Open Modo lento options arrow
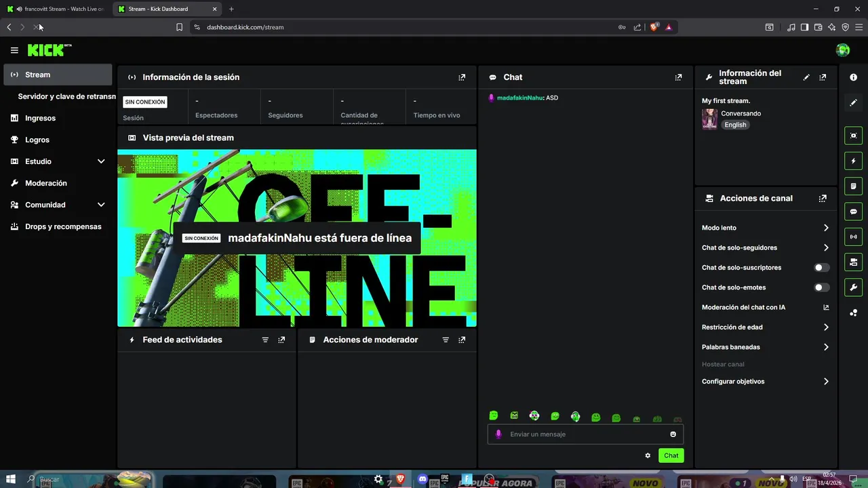Image resolution: width=868 pixels, height=488 pixels. coord(826,228)
